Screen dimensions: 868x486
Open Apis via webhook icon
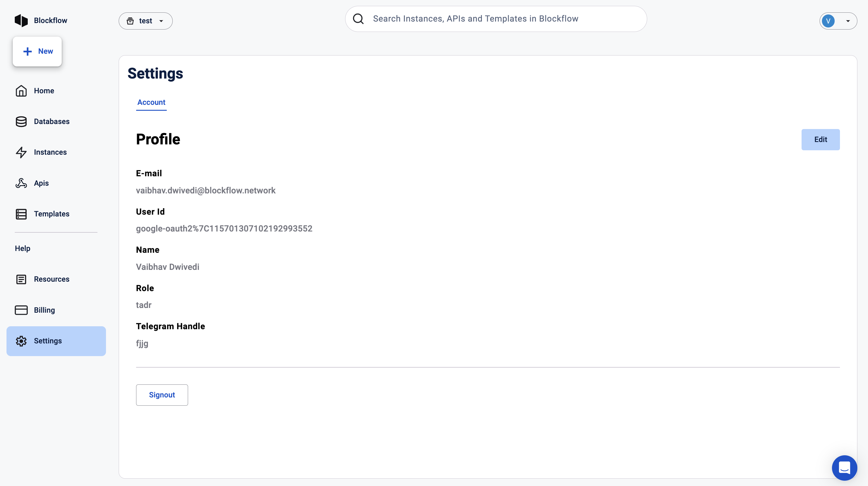[x=21, y=183]
